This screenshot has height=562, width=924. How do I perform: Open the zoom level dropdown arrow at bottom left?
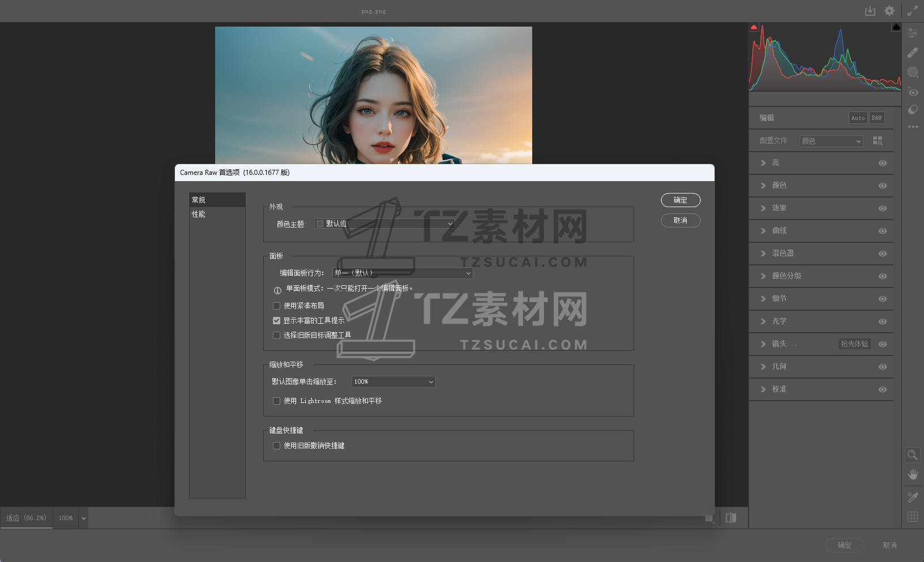coord(84,518)
